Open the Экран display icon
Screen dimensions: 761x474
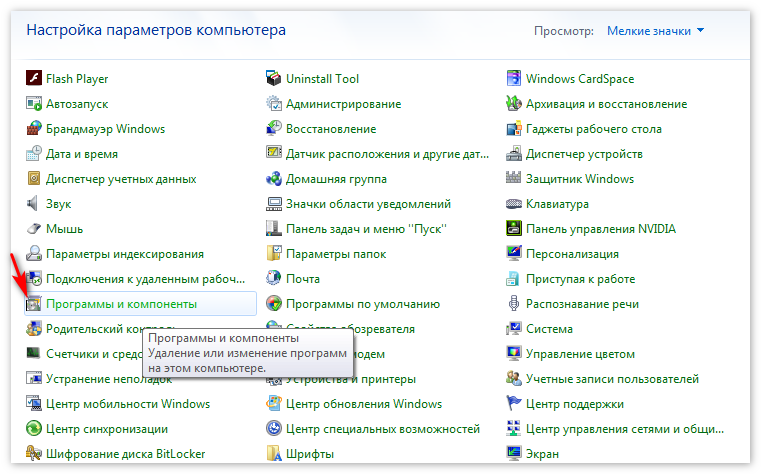pos(513,454)
